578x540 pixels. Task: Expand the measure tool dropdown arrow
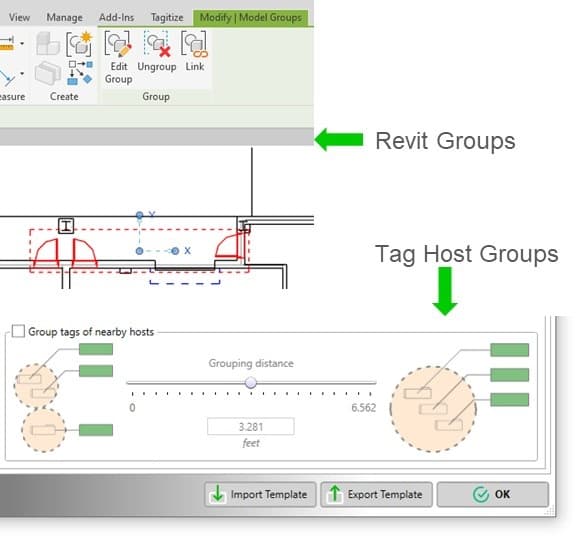[22, 74]
